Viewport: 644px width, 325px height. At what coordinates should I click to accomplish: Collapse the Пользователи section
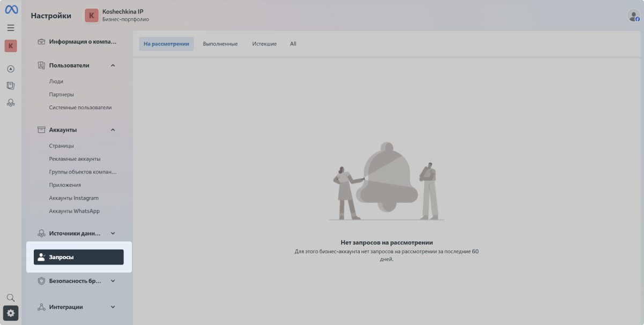pos(113,65)
